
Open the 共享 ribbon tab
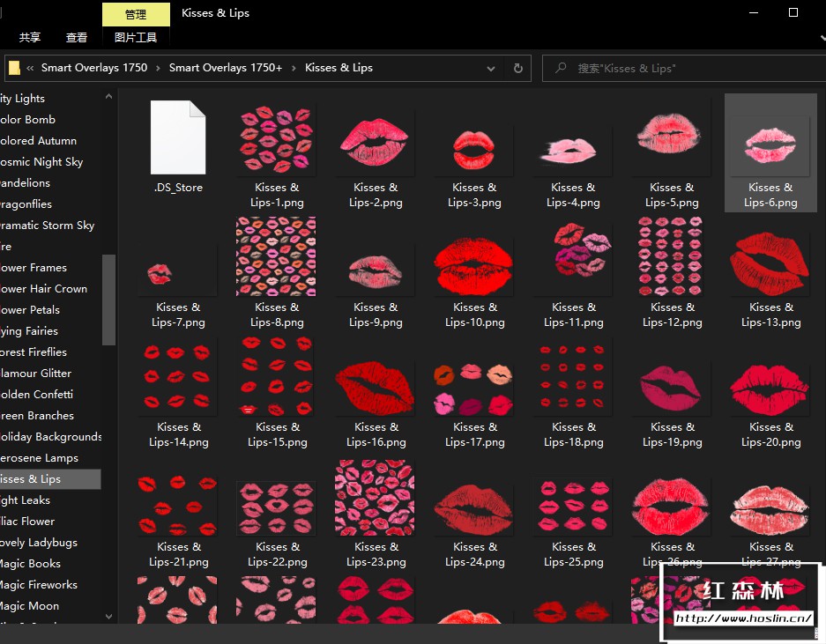click(x=30, y=37)
